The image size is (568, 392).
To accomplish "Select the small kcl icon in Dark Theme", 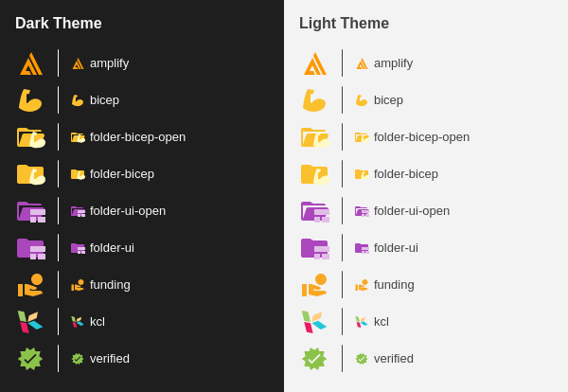I will click(x=78, y=322).
